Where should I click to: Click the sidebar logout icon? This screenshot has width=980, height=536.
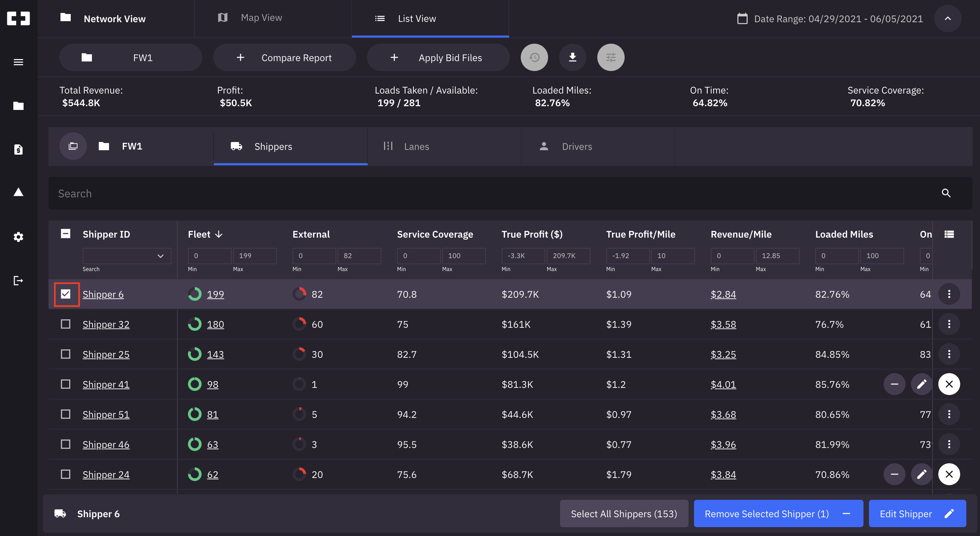[18, 281]
